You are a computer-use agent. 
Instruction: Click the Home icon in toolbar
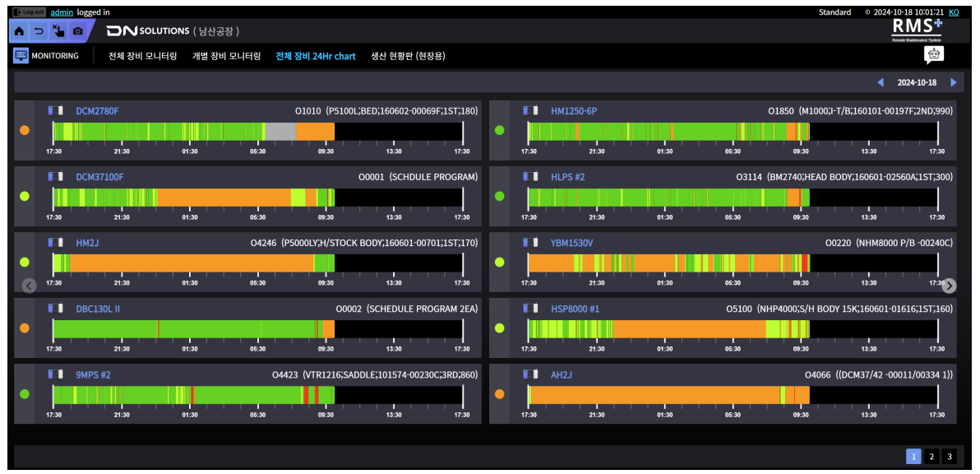[20, 31]
